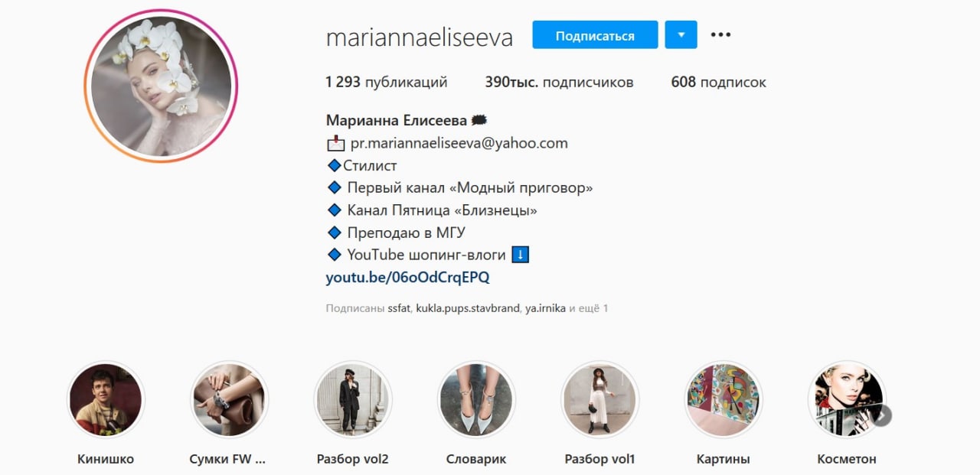Open the Картины highlight

pyautogui.click(x=723, y=399)
